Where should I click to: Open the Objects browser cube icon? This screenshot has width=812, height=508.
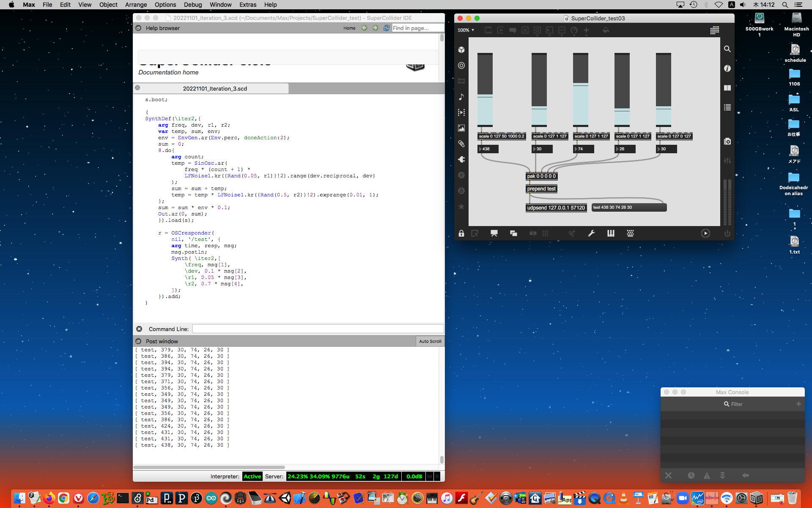461,50
